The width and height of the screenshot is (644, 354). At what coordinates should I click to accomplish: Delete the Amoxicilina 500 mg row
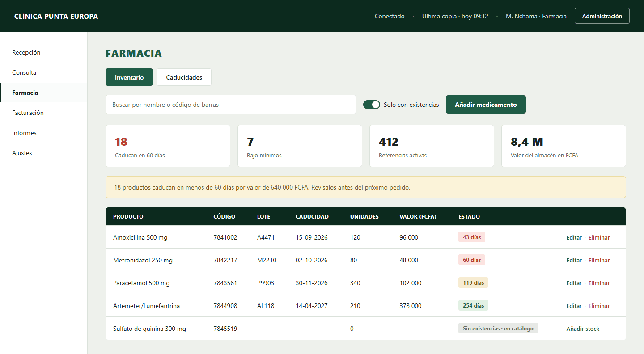(599, 237)
